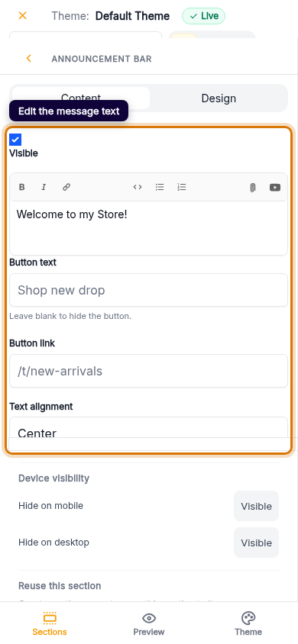Click the Default Theme name
Image resolution: width=298 pixels, height=644 pixels.
132,16
